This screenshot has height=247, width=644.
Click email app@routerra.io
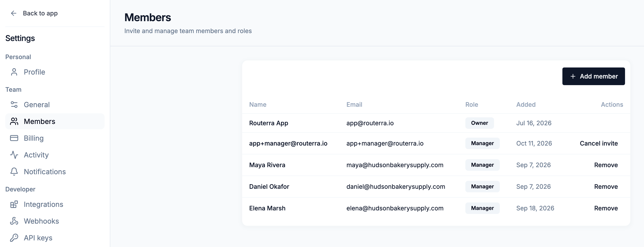click(x=370, y=123)
